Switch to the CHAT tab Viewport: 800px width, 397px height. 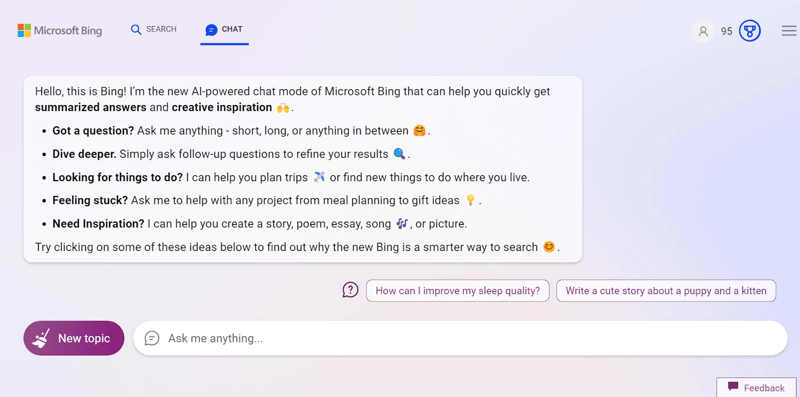coord(224,30)
